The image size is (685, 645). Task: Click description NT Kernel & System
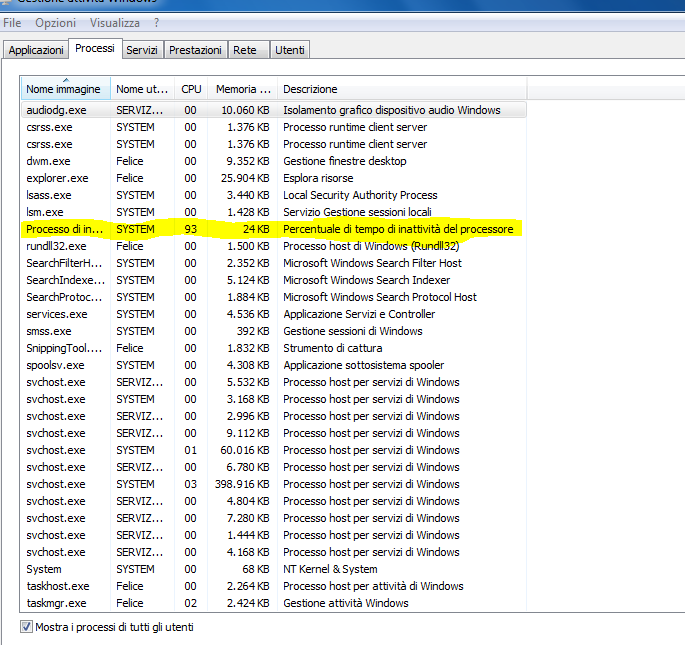330,569
